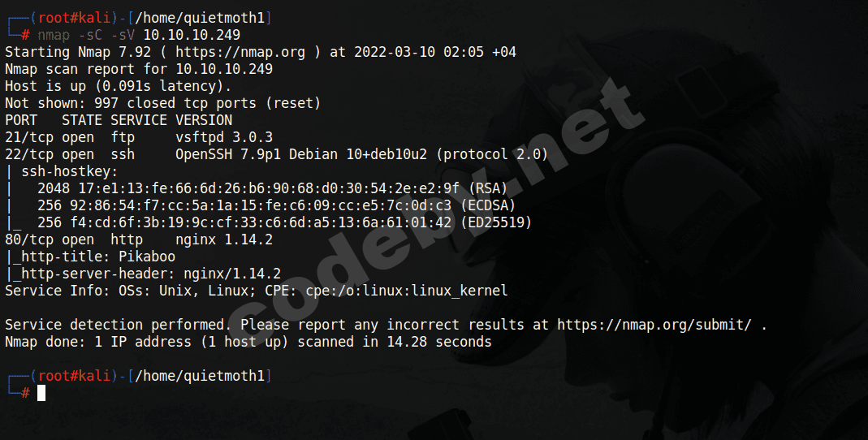Click the http-title Pikaboo text

94,257
